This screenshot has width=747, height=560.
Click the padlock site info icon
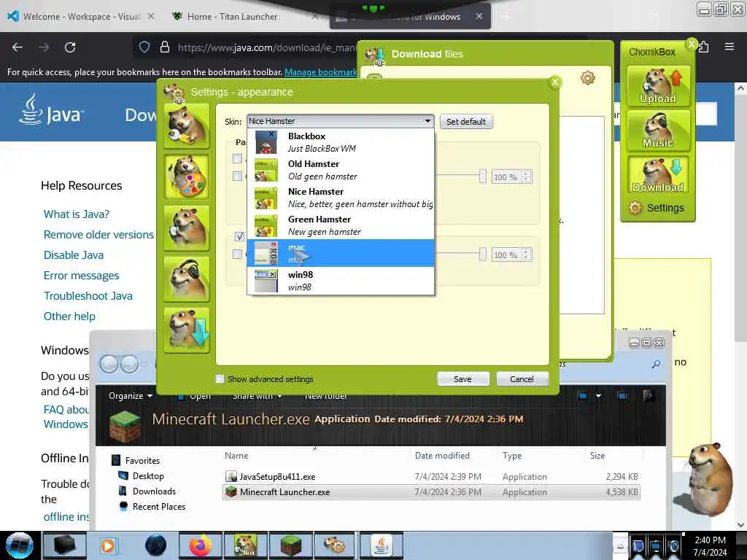[x=165, y=47]
